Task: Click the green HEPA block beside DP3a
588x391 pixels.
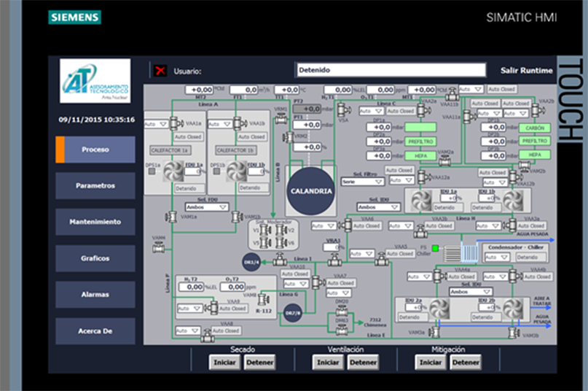Action: click(420, 155)
